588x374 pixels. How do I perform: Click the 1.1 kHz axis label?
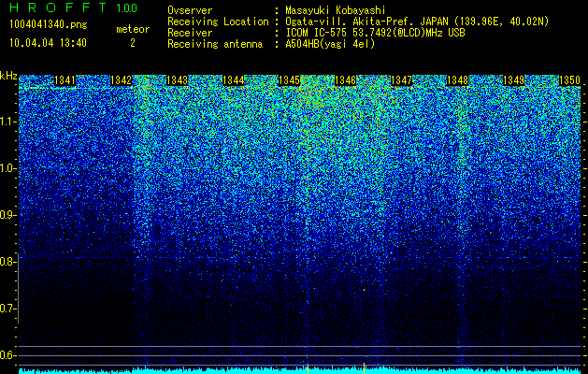7,122
